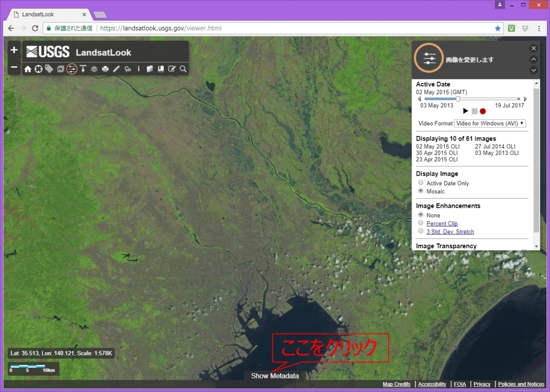The width and height of the screenshot is (550, 392).
Task: Select the LandsatLook browser tab
Action: pos(49,14)
